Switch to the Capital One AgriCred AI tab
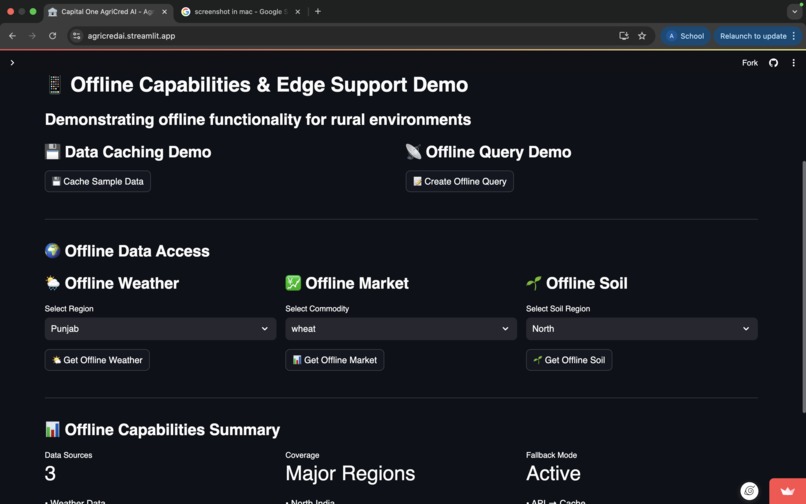 coord(107,11)
